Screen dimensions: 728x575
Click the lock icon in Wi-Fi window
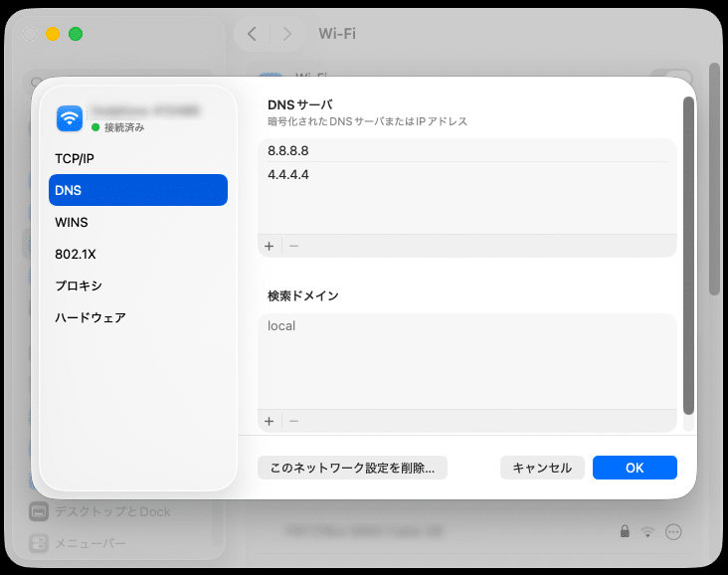(x=625, y=531)
